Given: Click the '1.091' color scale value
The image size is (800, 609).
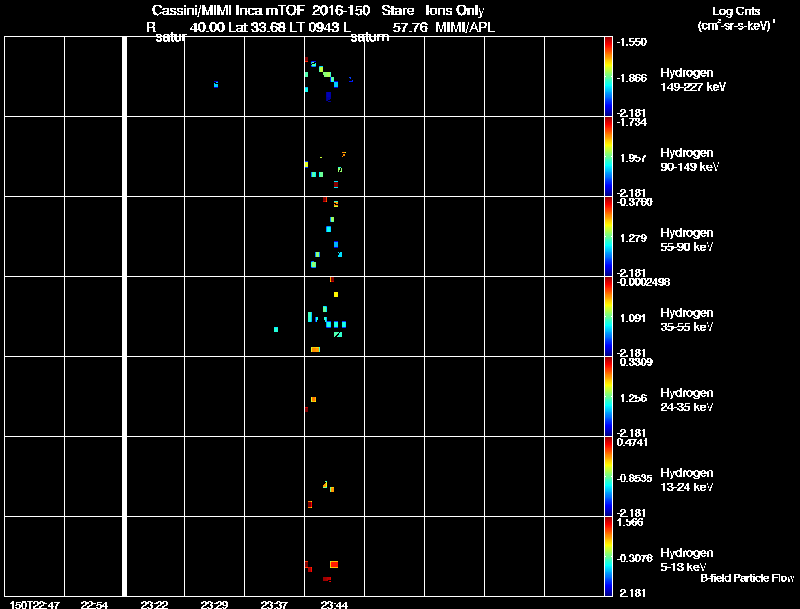Looking at the screenshot, I should pyautogui.click(x=633, y=318).
